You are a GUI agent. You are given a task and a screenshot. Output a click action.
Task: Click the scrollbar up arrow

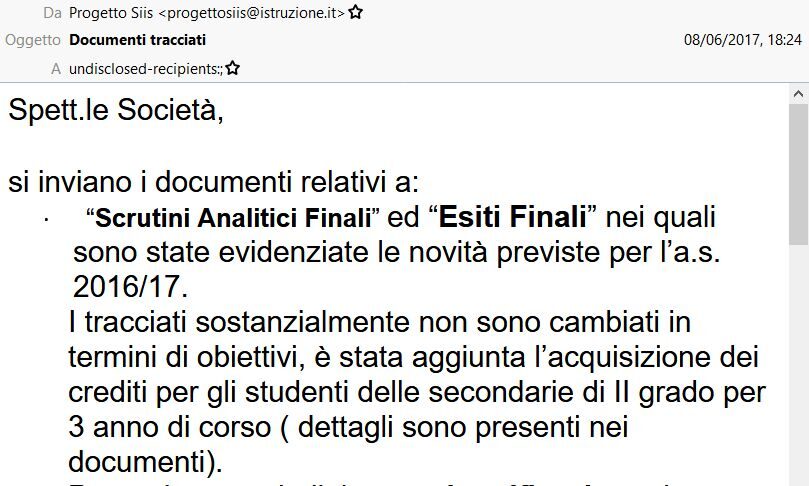[x=798, y=94]
